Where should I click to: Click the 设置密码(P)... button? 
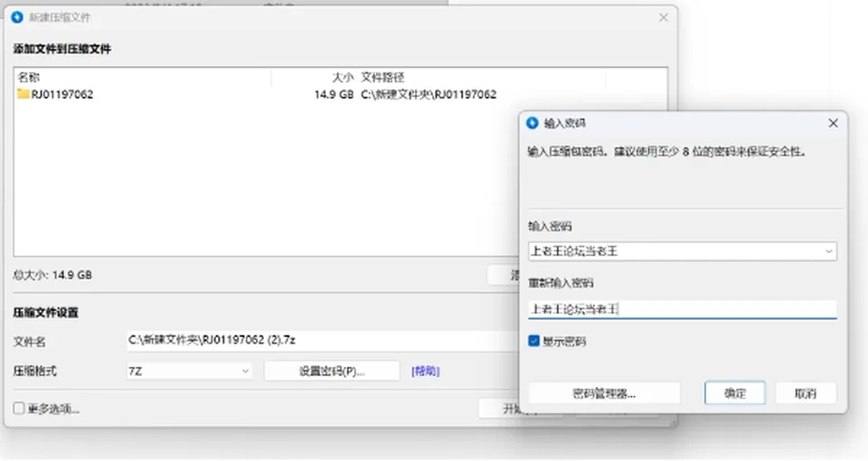pos(332,371)
